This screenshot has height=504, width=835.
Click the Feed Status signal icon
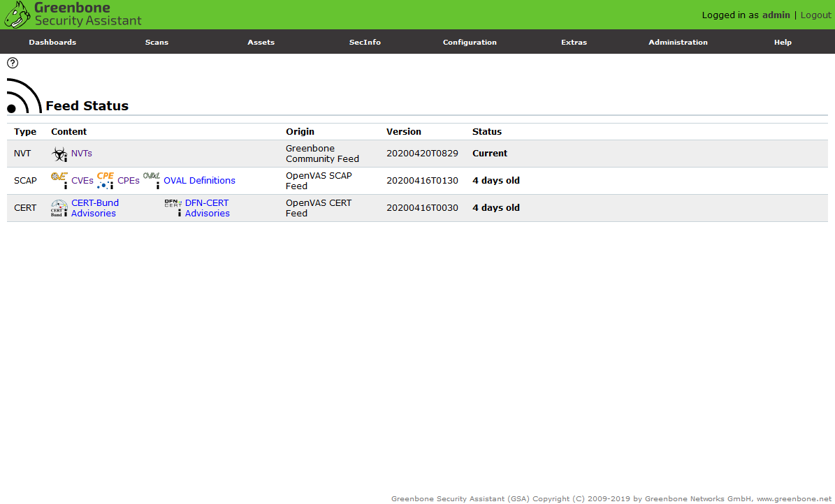24,96
